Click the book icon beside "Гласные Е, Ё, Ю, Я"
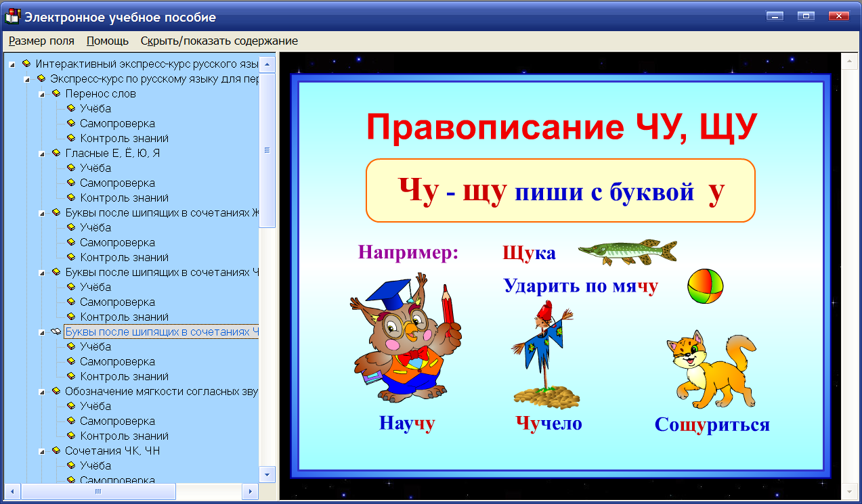 57,153
